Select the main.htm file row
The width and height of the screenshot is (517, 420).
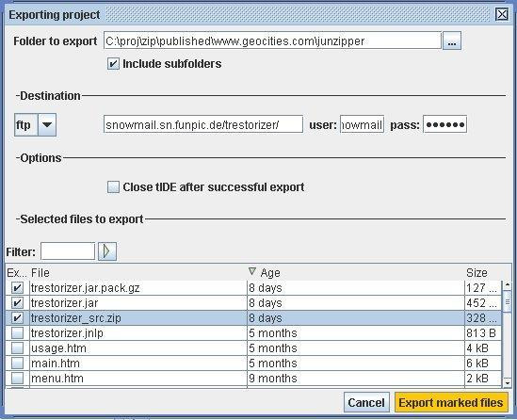253,363
